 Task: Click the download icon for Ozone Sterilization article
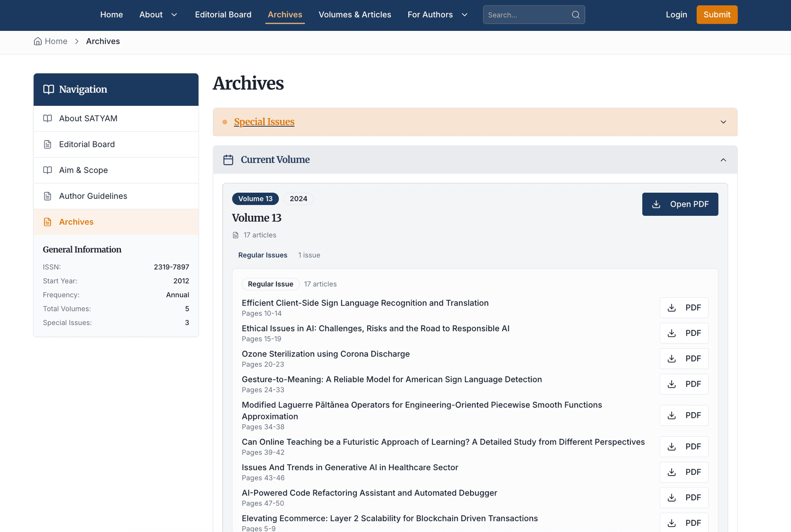tap(672, 358)
